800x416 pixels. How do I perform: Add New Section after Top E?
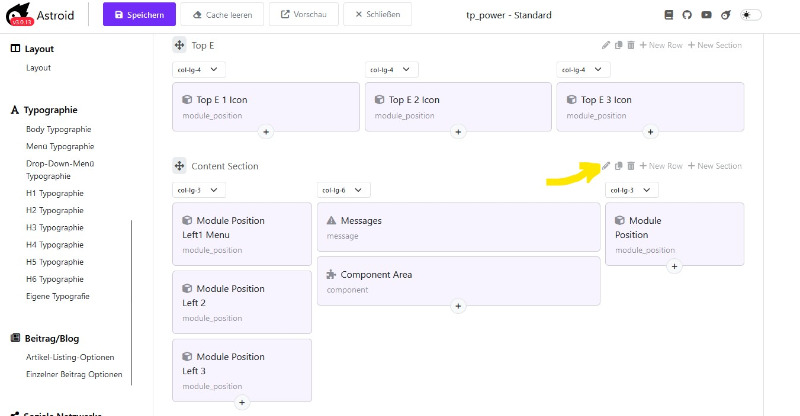click(x=715, y=45)
